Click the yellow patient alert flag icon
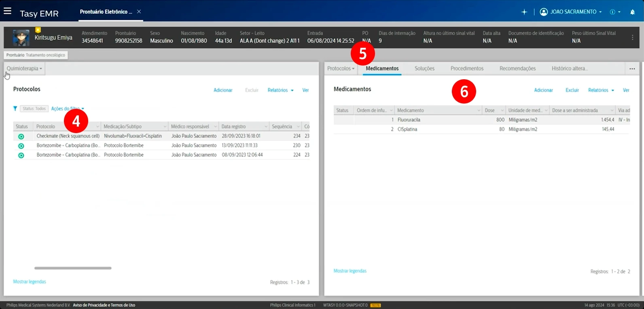 pos(38,30)
